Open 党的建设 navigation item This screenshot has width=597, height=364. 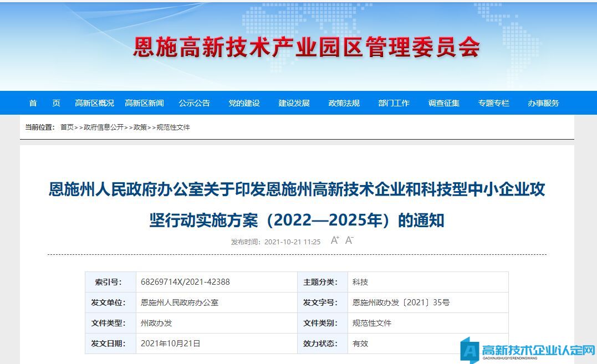[244, 103]
